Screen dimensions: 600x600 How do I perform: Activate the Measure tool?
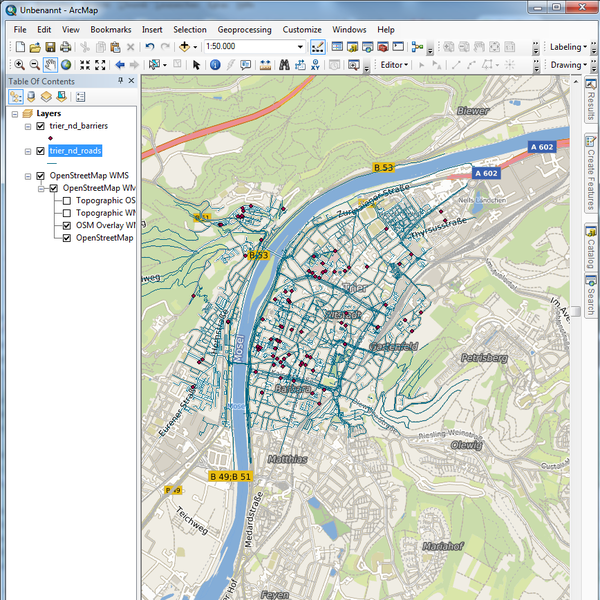pos(265,65)
